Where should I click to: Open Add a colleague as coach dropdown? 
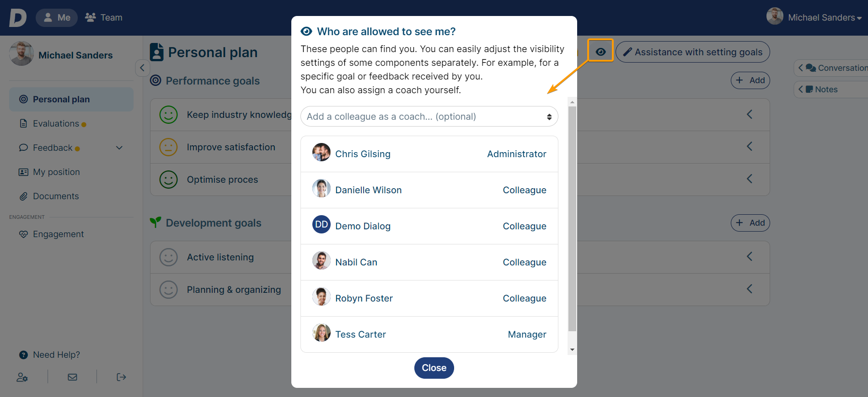coord(429,116)
